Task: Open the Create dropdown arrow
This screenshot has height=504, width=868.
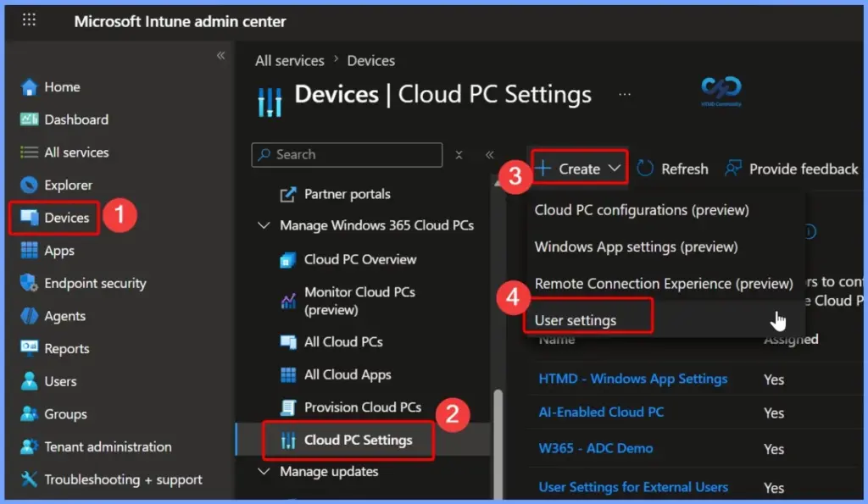Action: coord(615,169)
